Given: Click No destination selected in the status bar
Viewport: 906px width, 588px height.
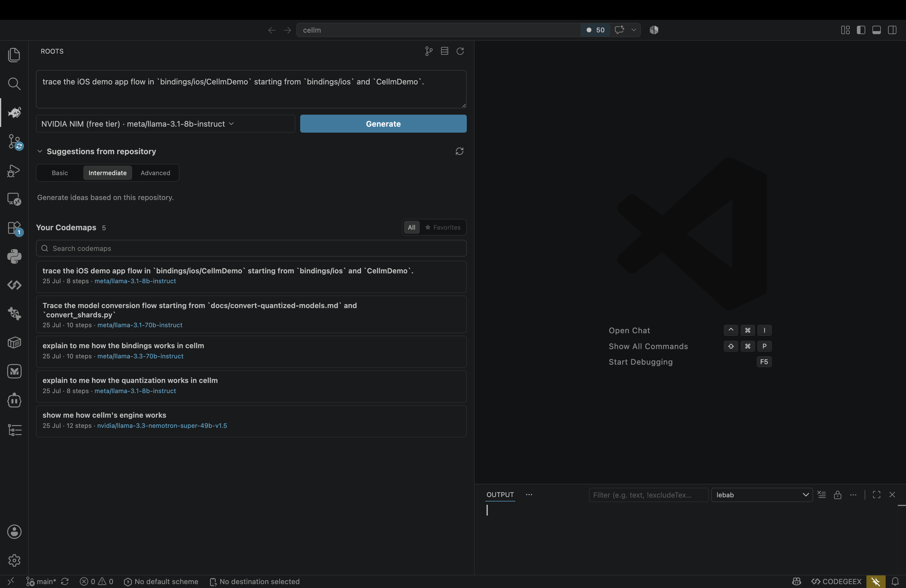Looking at the screenshot, I should (255, 581).
